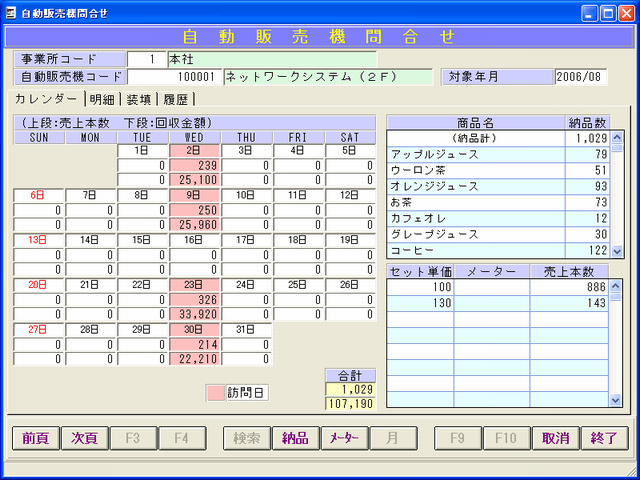640x480 pixels.
Task: Click the 本社 office name field
Action: click(272, 60)
